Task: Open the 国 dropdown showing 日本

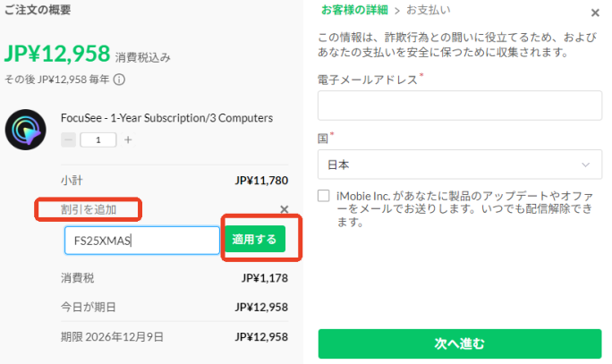Action: [x=460, y=165]
